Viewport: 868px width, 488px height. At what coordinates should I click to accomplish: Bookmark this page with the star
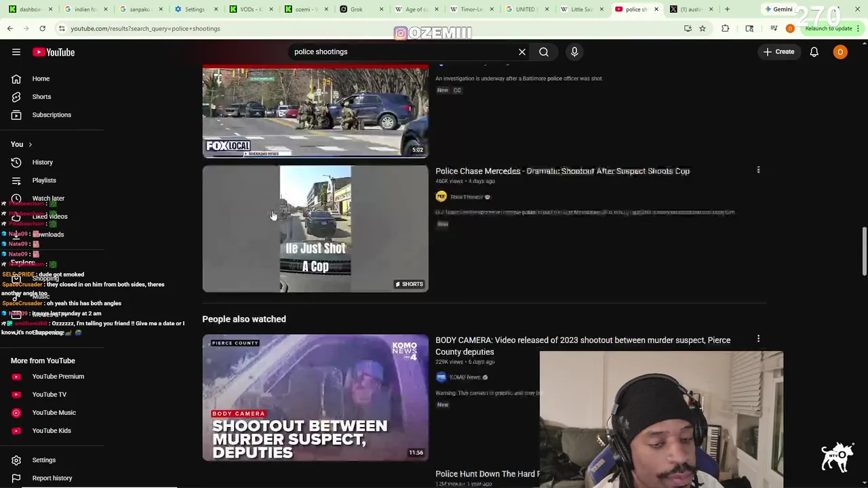click(x=703, y=28)
